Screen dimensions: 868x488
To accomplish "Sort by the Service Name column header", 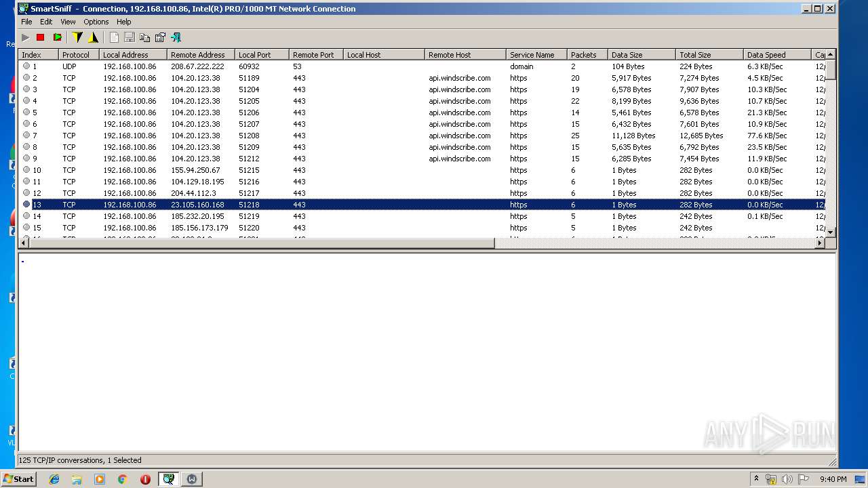I will (x=536, y=55).
